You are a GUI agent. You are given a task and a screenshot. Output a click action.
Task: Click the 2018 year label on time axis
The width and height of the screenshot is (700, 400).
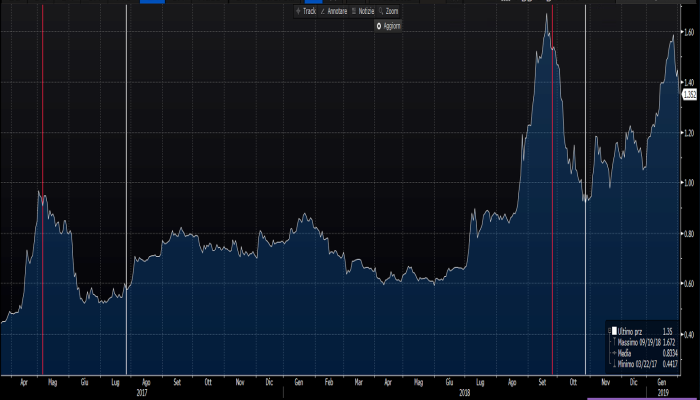click(465, 392)
